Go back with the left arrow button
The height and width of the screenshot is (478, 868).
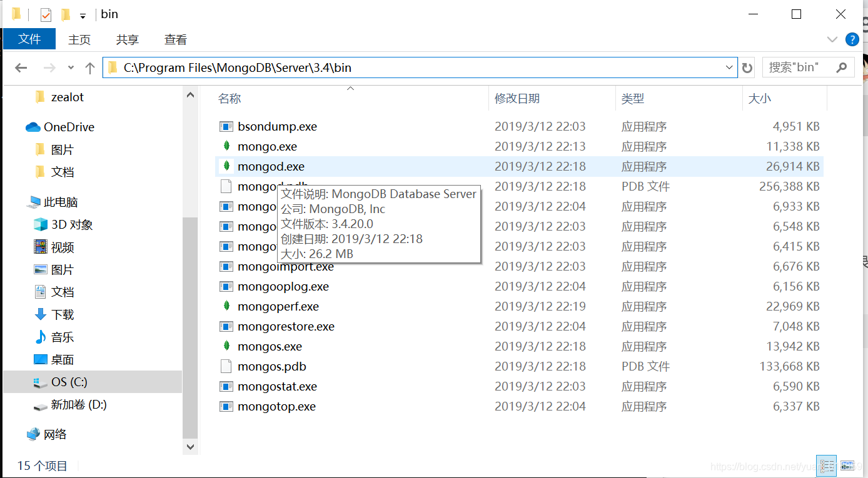click(x=21, y=67)
